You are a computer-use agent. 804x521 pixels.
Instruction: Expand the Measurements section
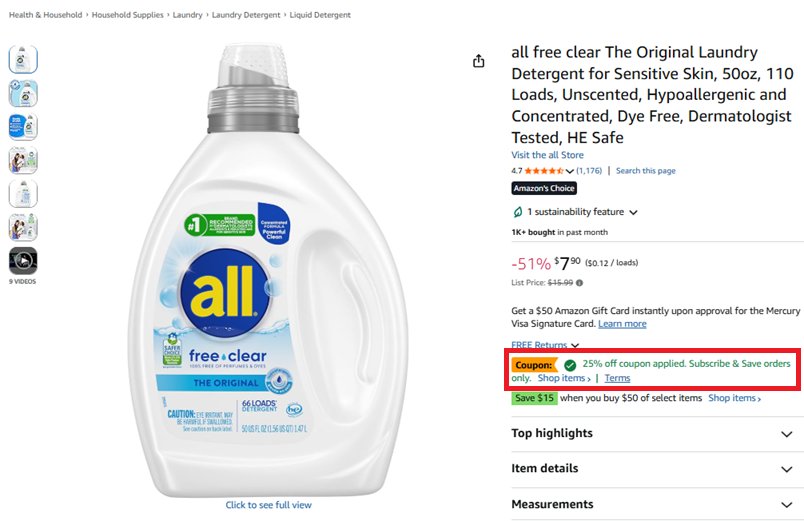pyautogui.click(x=652, y=504)
